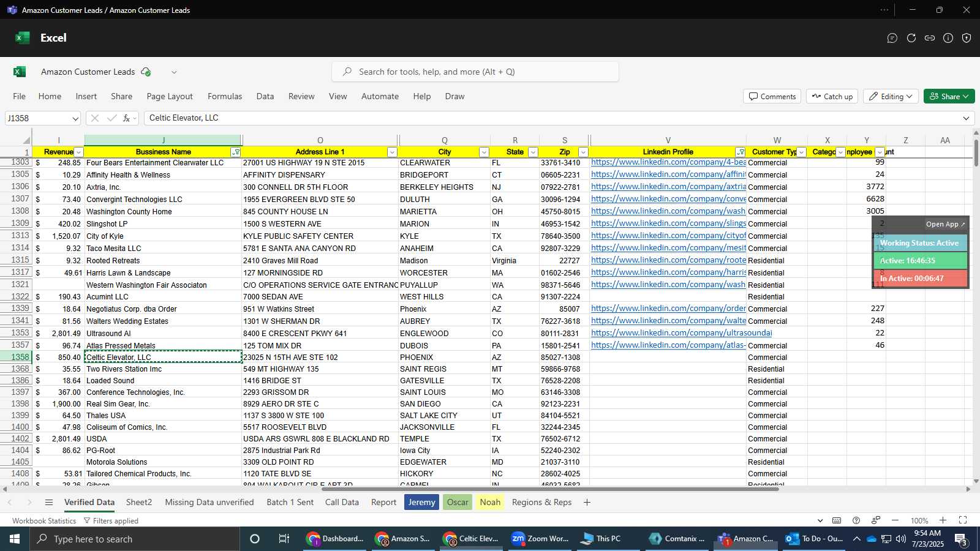Image resolution: width=980 pixels, height=551 pixels.
Task: Zoom out using the minus icon
Action: point(895,520)
